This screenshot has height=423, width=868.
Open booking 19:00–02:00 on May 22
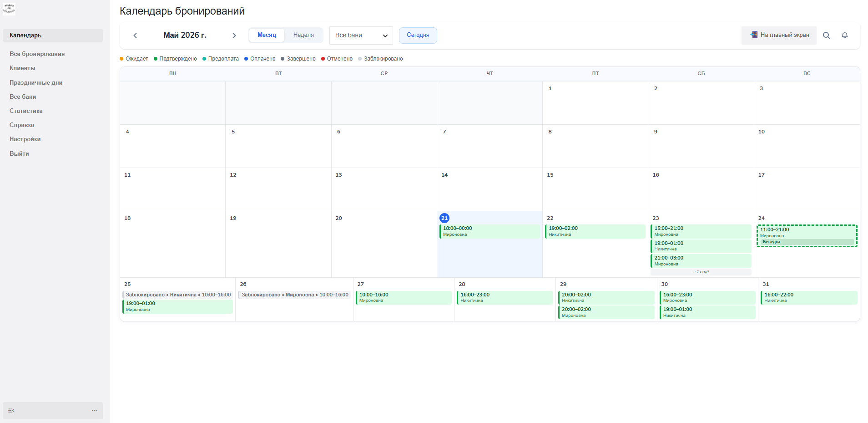point(595,231)
